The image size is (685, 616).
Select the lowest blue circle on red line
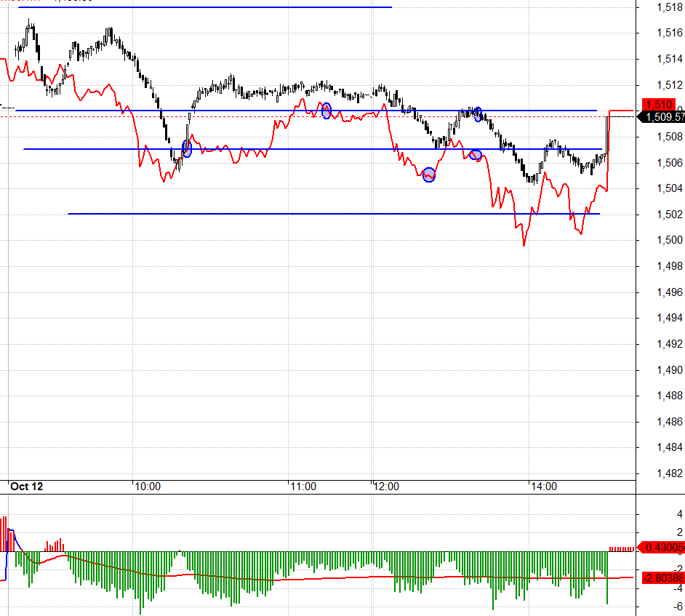(x=429, y=175)
